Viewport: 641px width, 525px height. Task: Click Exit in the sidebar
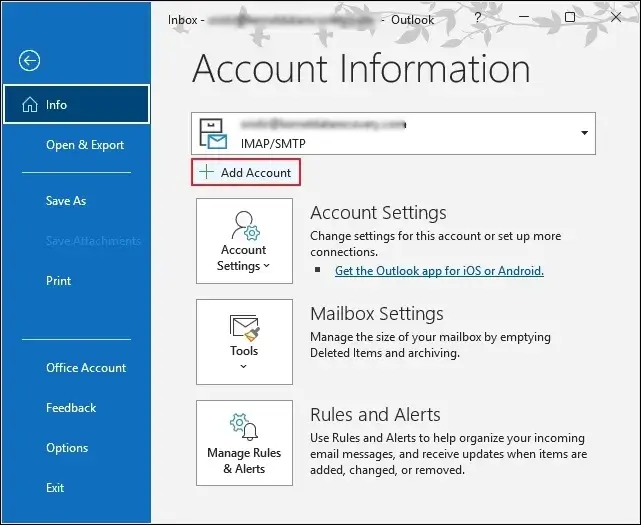point(55,488)
